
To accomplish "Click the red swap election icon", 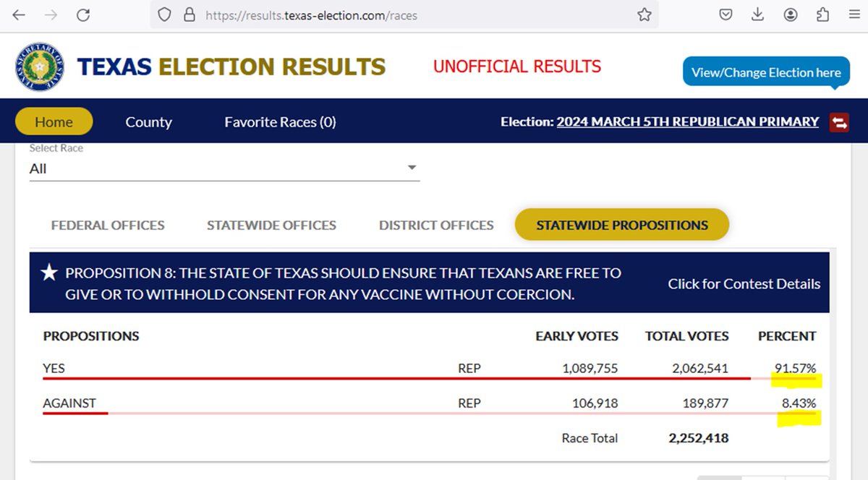I will point(839,122).
